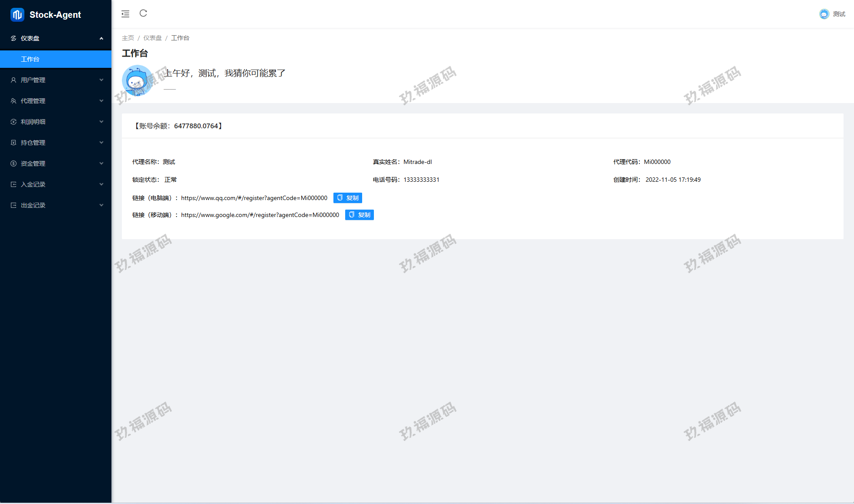Click the 资金管理 coin icon in sidebar
This screenshot has width=854, height=504.
[x=13, y=164]
